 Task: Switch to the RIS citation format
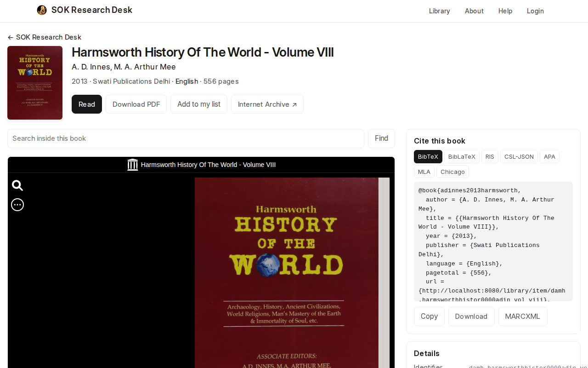click(x=490, y=156)
